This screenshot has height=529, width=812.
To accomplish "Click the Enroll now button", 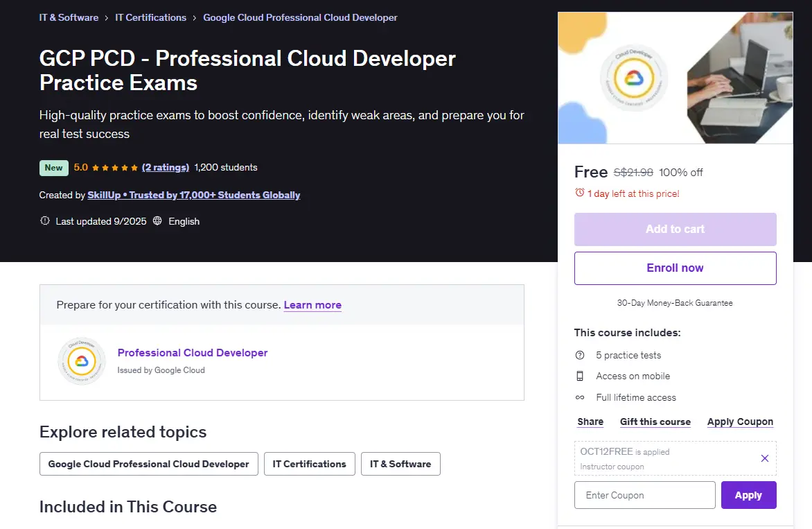I will tap(676, 268).
